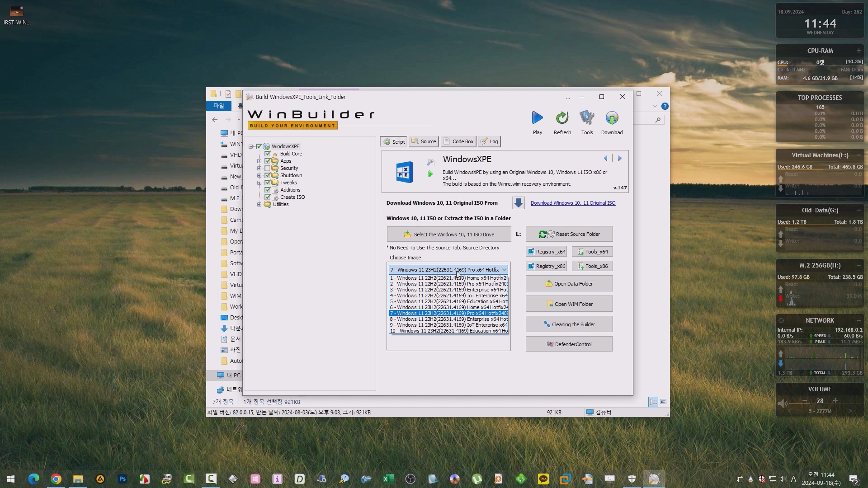Image resolution: width=868 pixels, height=488 pixels.
Task: Enable the Security folder checkbox
Action: 267,168
